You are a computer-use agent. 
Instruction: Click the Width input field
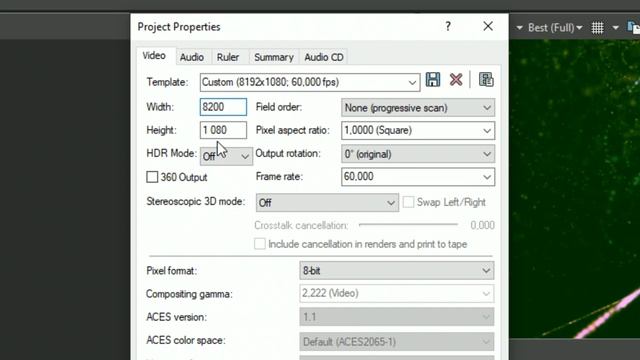point(223,107)
